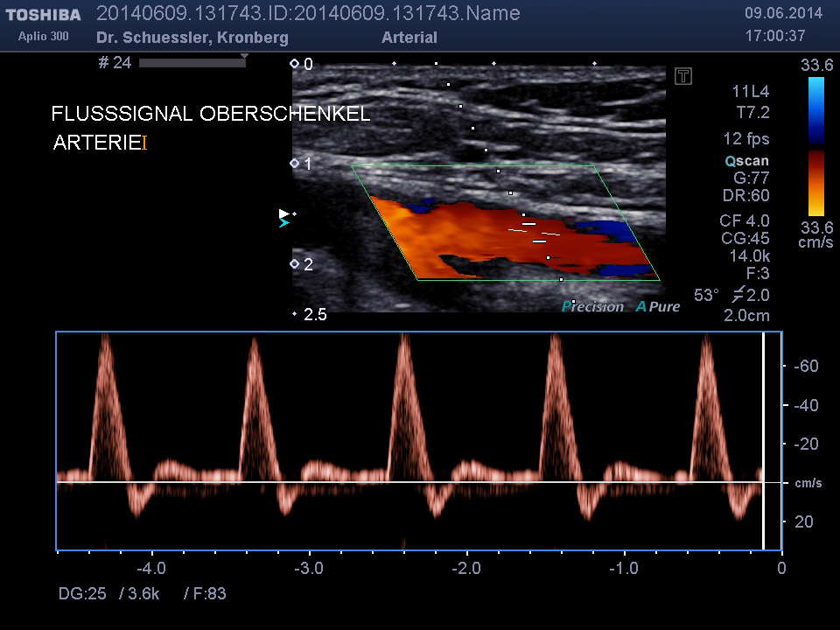The width and height of the screenshot is (840, 630).
Task: Click the depth marker at 1 cm
Action: 295,164
